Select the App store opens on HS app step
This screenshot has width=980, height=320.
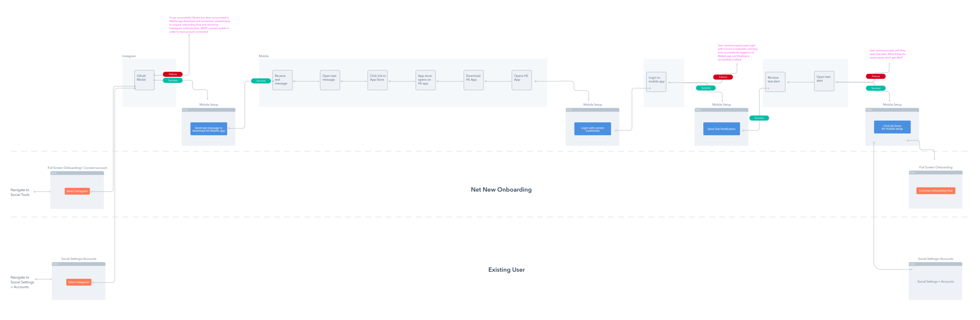426,80
